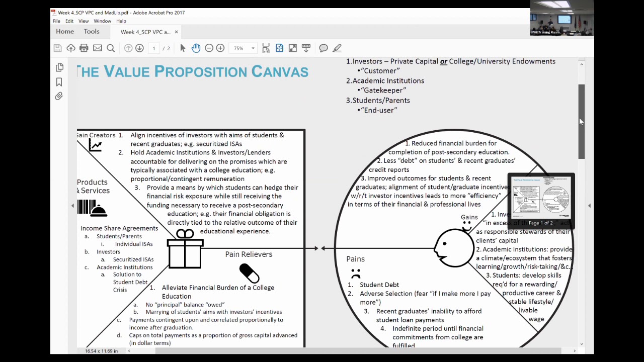This screenshot has width=644, height=362.
Task: Open the Window menu
Action: click(102, 21)
